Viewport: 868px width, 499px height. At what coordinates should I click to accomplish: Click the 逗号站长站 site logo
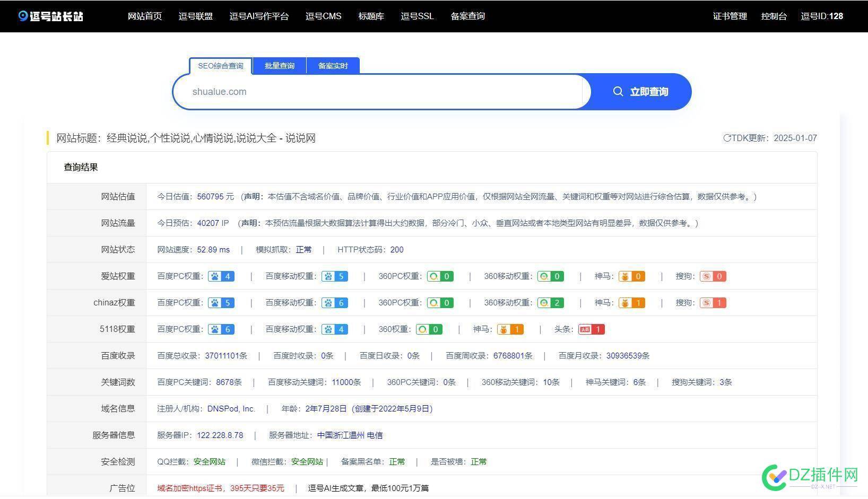point(50,16)
